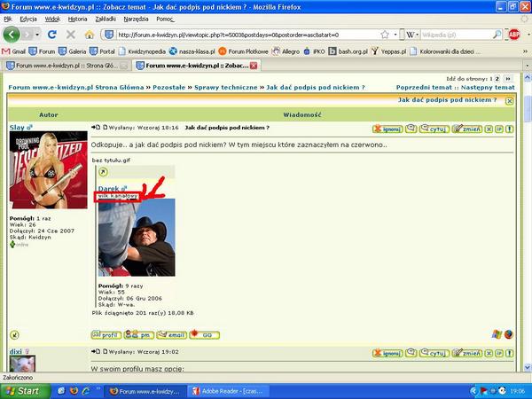The width and height of the screenshot is (532, 399).
Task: Click 'Następny temat' link
Action: coord(489,88)
